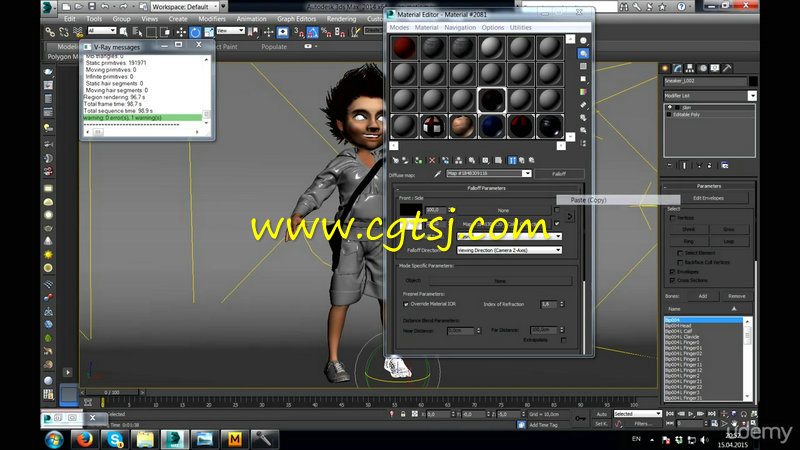Click the object color swatch beside name field
Image resolution: width=800 pixels, height=450 pixels.
coord(753,81)
